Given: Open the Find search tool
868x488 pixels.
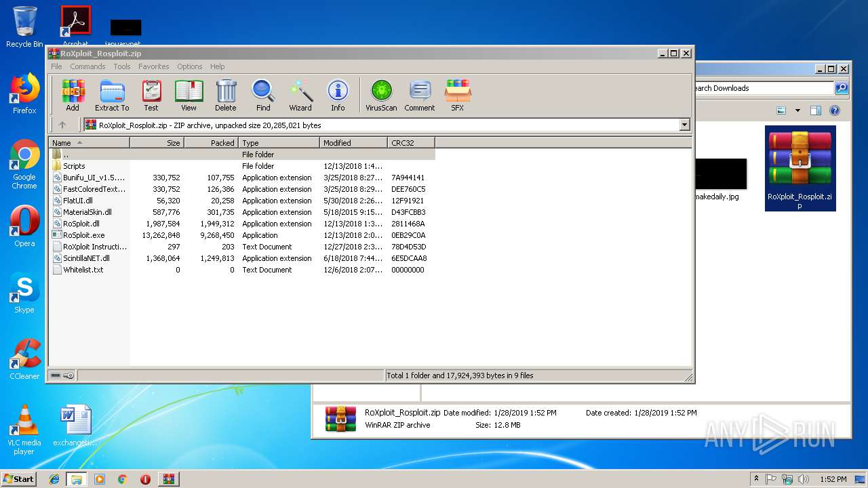Looking at the screenshot, I should click(263, 96).
